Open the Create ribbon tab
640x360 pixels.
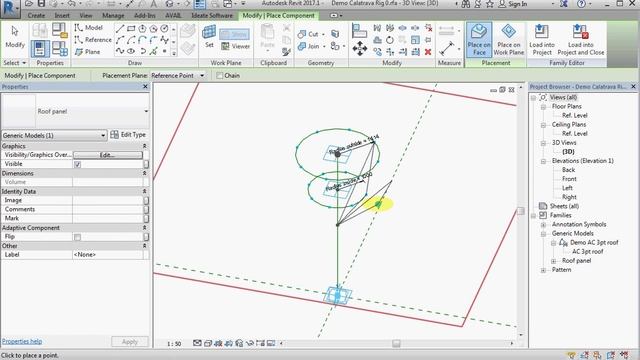point(36,16)
